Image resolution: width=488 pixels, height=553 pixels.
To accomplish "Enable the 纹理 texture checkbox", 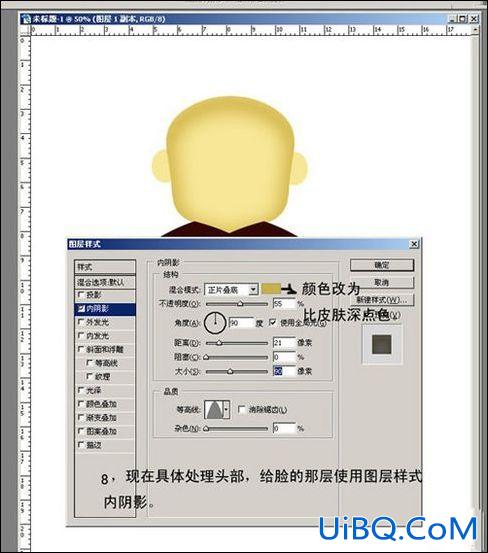I will [x=90, y=377].
